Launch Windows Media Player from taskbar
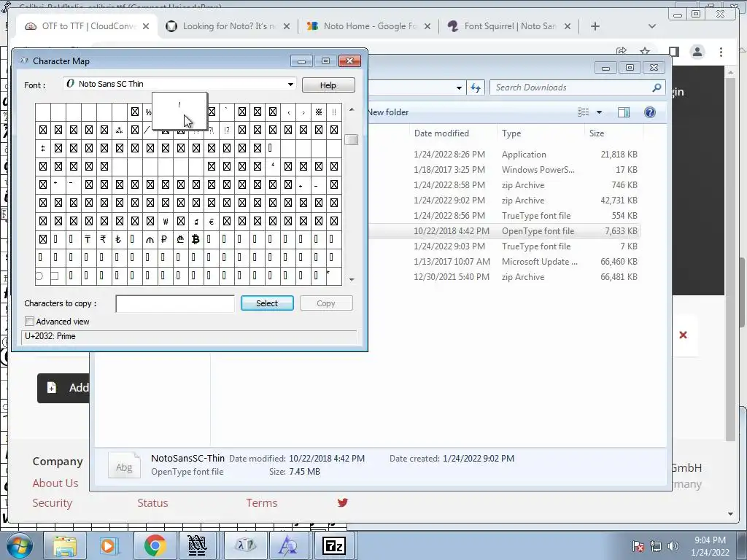747x560 pixels. click(x=108, y=545)
